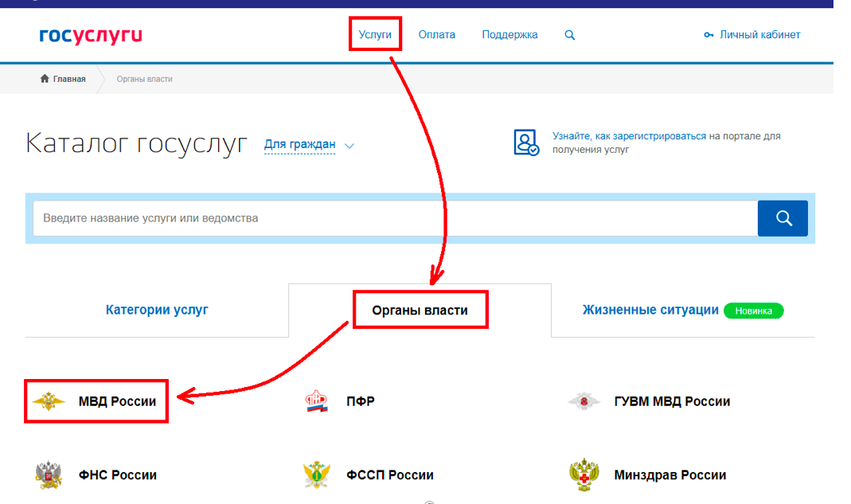Click the ФССП России emblem icon

[316, 475]
